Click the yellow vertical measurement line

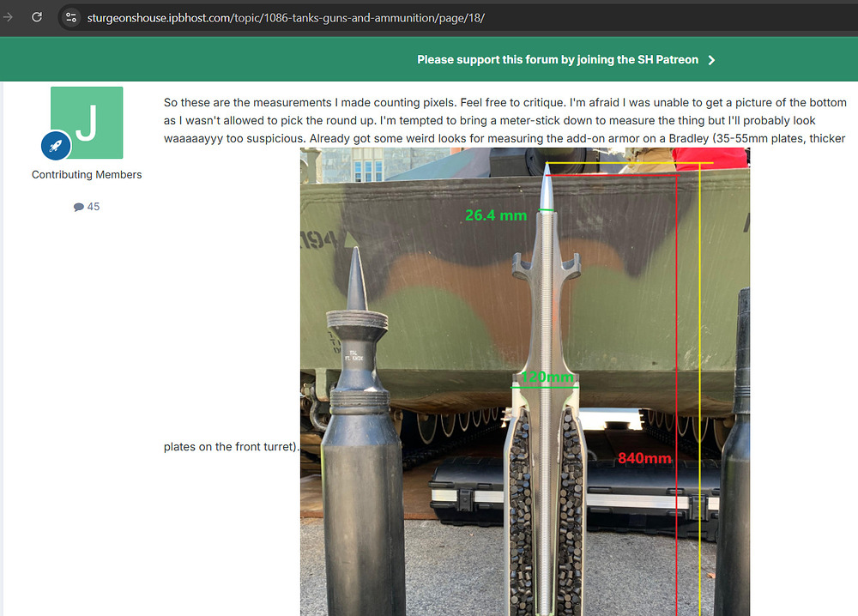point(700,389)
